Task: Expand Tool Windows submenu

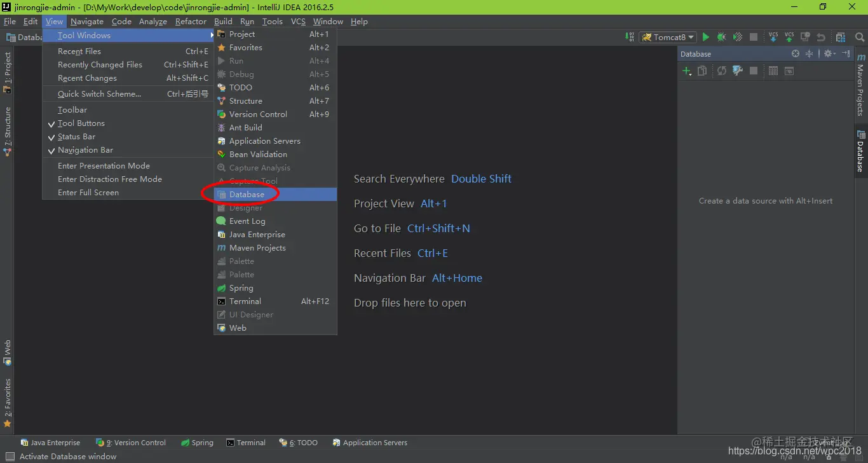Action: coord(128,35)
